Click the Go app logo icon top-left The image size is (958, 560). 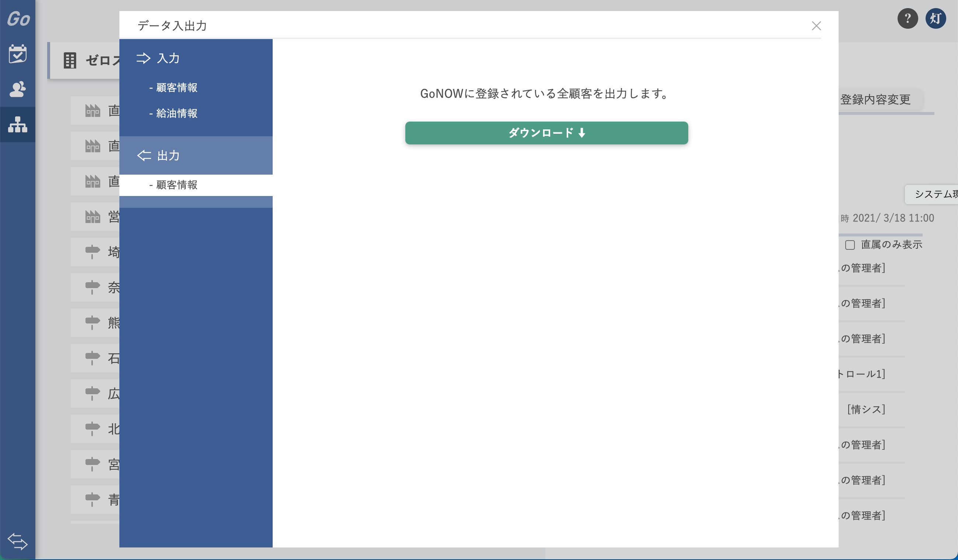(17, 18)
